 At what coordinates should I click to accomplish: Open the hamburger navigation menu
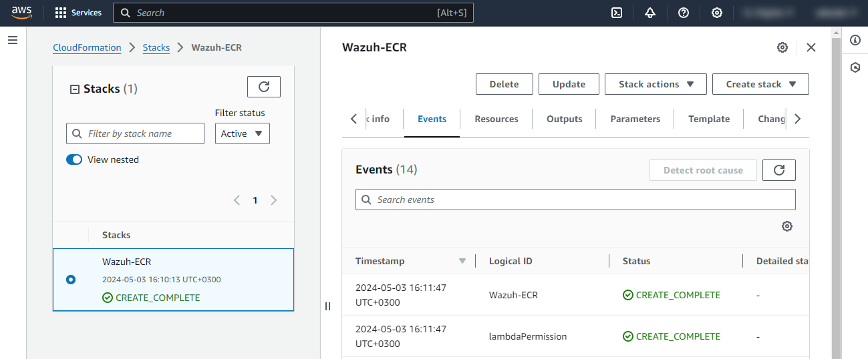click(12, 40)
